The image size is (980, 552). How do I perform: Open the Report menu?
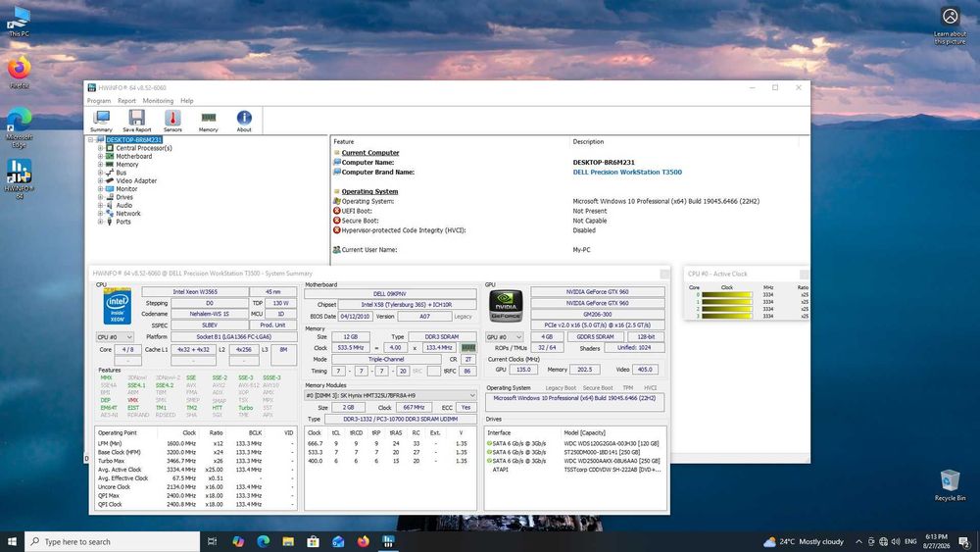click(x=126, y=101)
